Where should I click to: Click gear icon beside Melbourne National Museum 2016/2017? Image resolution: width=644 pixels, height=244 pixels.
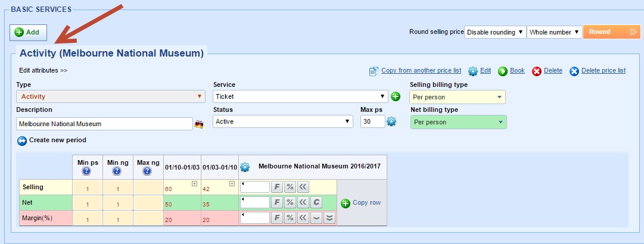245,167
